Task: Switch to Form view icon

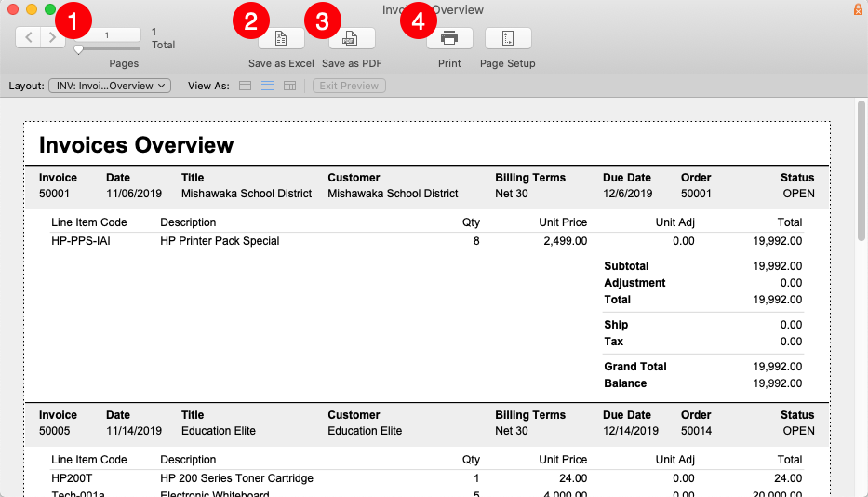Action: [246, 86]
